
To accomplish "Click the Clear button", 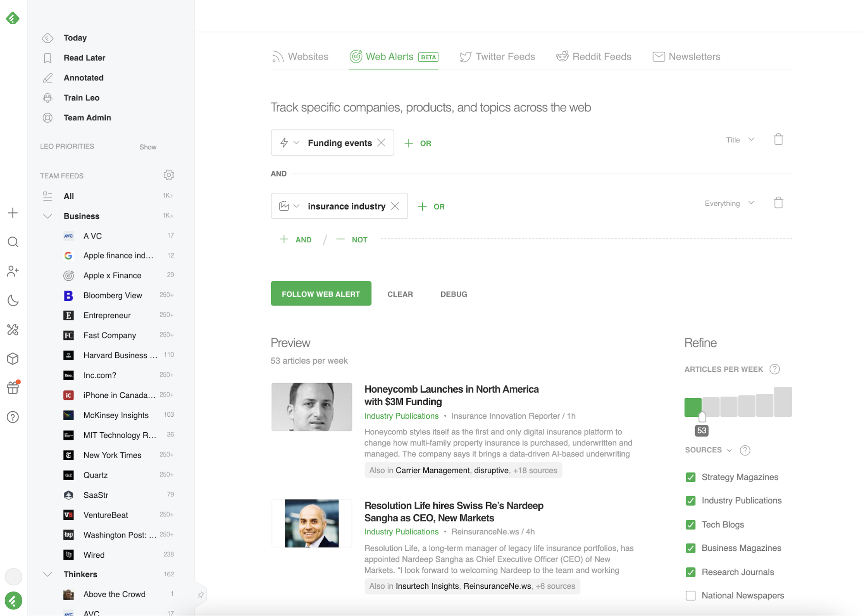I will [x=400, y=294].
